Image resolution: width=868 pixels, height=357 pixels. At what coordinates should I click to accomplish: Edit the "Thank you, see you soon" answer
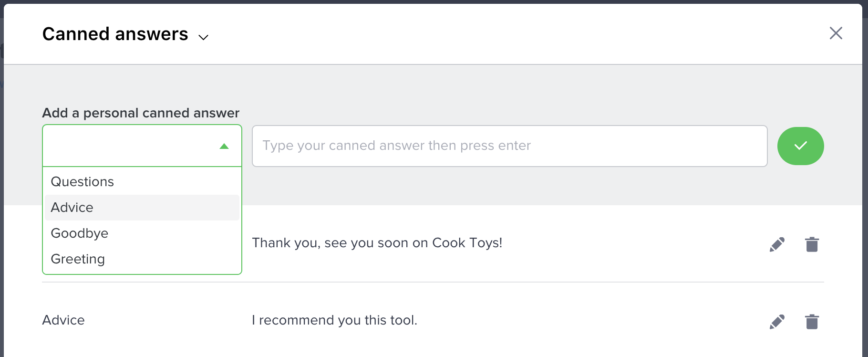click(x=777, y=244)
